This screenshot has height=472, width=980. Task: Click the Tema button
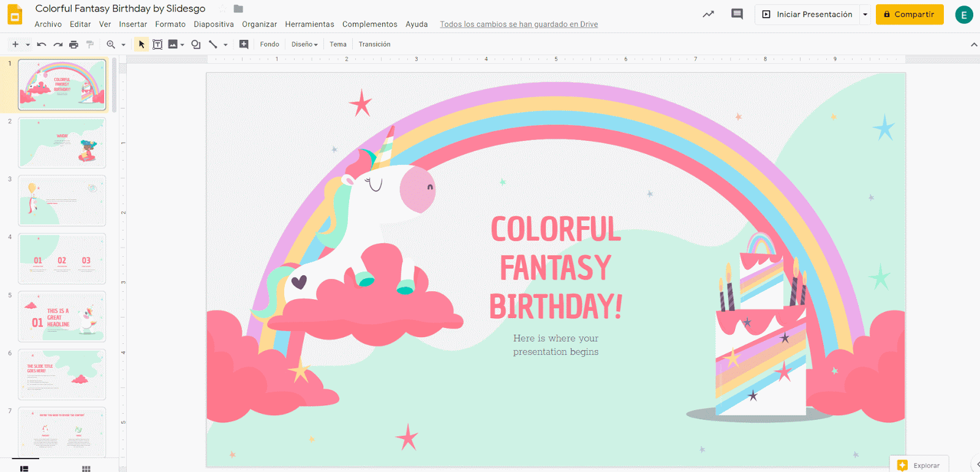pyautogui.click(x=338, y=44)
